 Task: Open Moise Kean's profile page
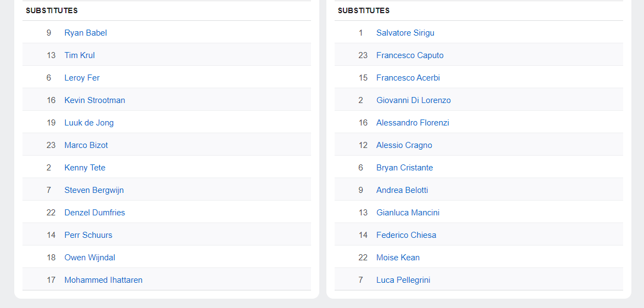[x=398, y=258]
